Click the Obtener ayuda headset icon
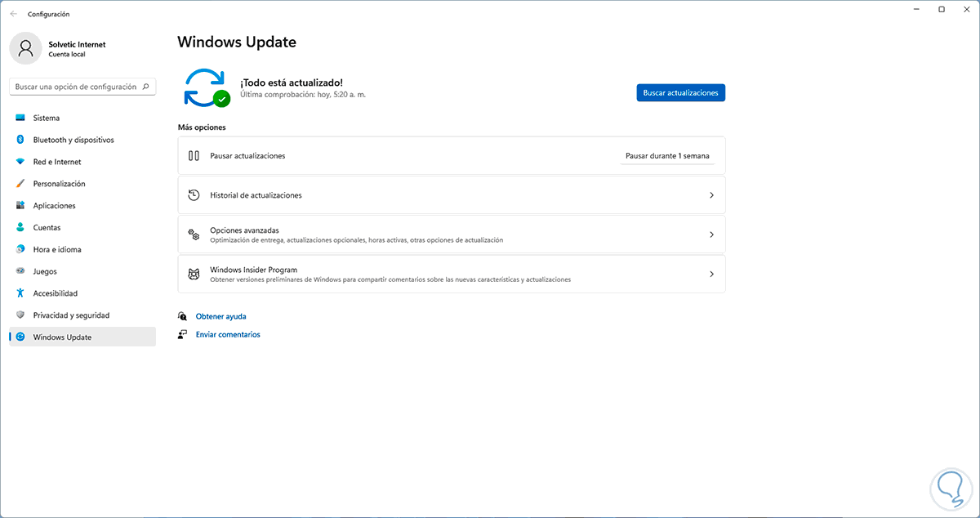 pos(183,316)
